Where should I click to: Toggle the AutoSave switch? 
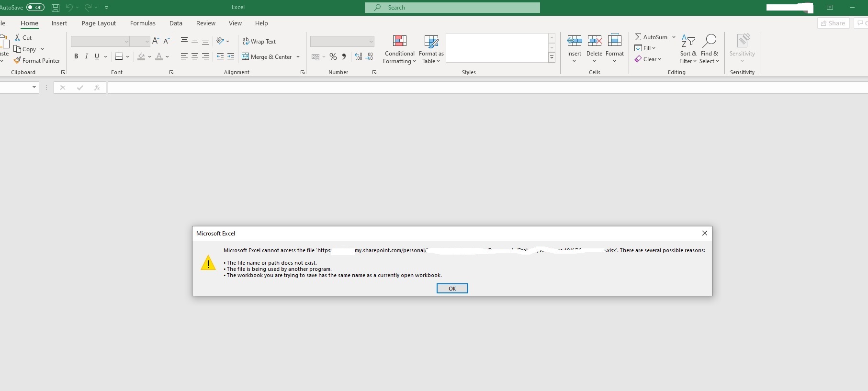tap(35, 7)
